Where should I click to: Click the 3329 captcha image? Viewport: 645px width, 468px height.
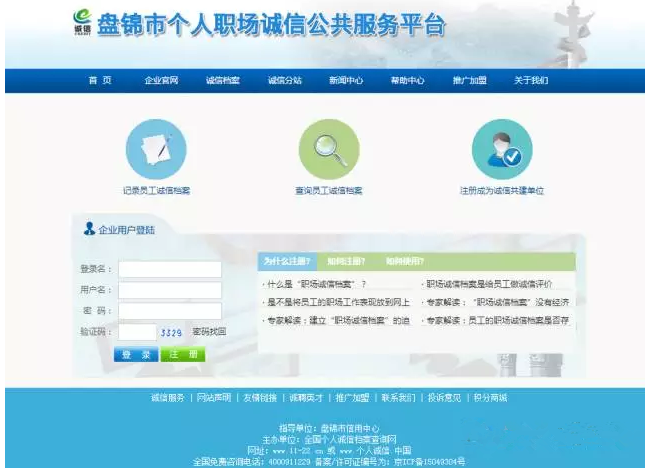[x=171, y=332]
